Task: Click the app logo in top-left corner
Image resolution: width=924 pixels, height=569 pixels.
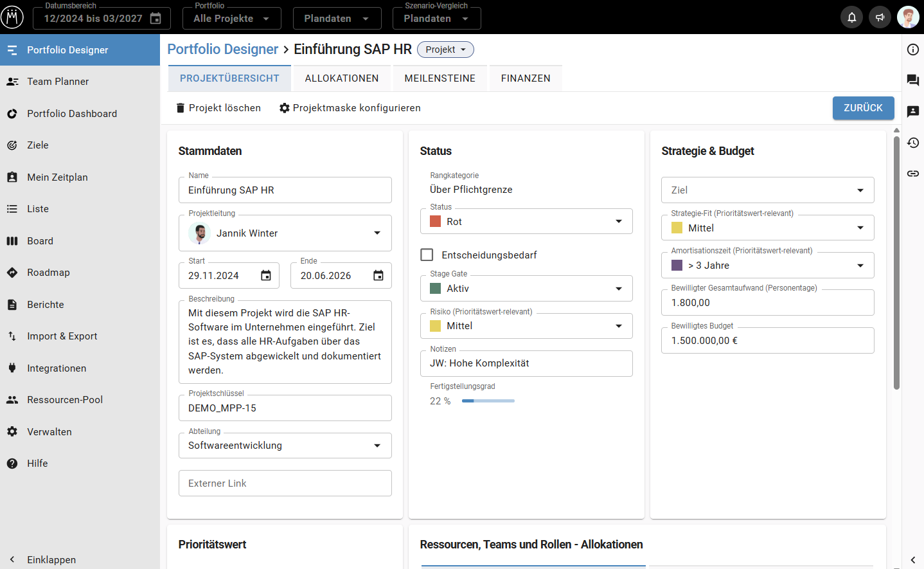Action: [x=12, y=17]
